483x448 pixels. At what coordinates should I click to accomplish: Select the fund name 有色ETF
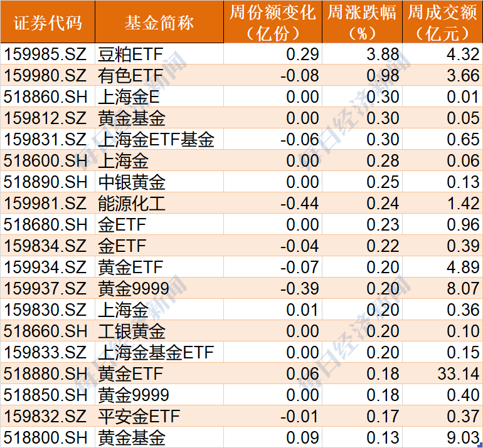point(159,75)
